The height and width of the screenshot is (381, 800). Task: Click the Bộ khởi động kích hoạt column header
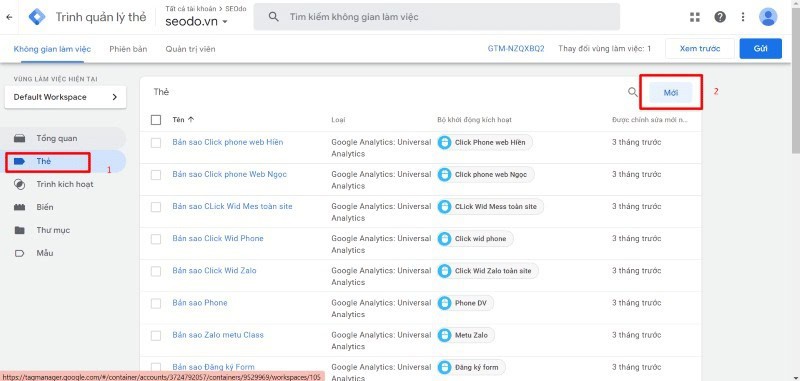click(x=474, y=120)
